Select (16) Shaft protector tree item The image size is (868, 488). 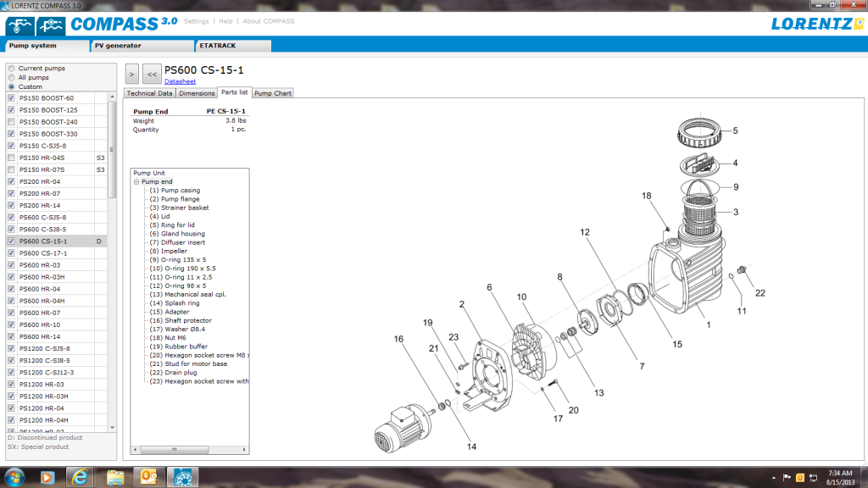pos(181,320)
